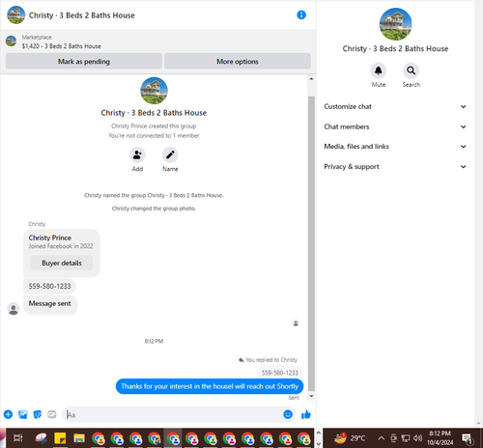The height and width of the screenshot is (448, 483).
Task: Click the chat scrollbar up arrow
Action: [311, 79]
